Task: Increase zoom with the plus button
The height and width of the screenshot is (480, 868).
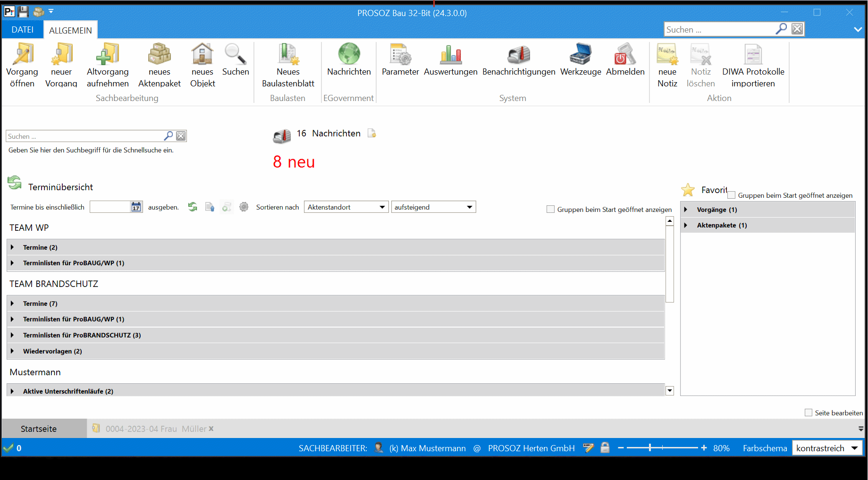Action: point(704,447)
